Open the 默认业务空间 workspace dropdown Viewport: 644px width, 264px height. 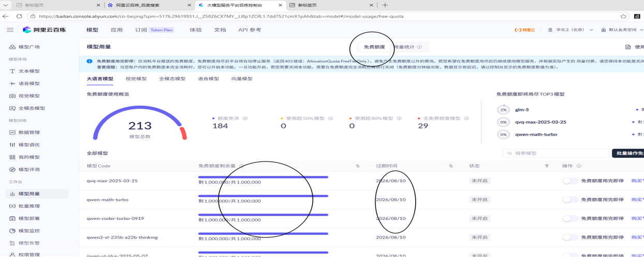click(622, 30)
